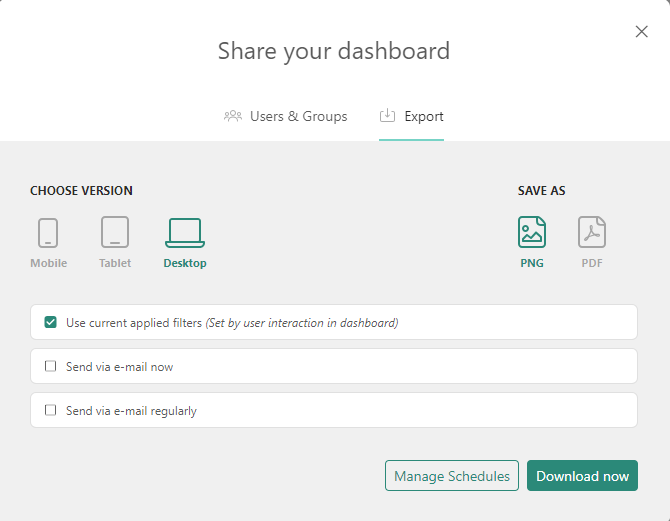Viewport: 670px width, 521px height.
Task: Click the download icon beside Export
Action: (x=387, y=116)
